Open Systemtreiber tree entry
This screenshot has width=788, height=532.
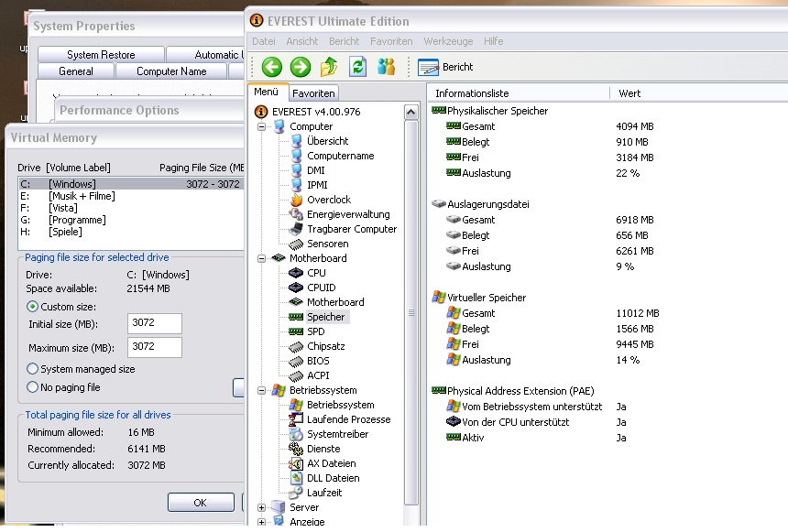(338, 434)
